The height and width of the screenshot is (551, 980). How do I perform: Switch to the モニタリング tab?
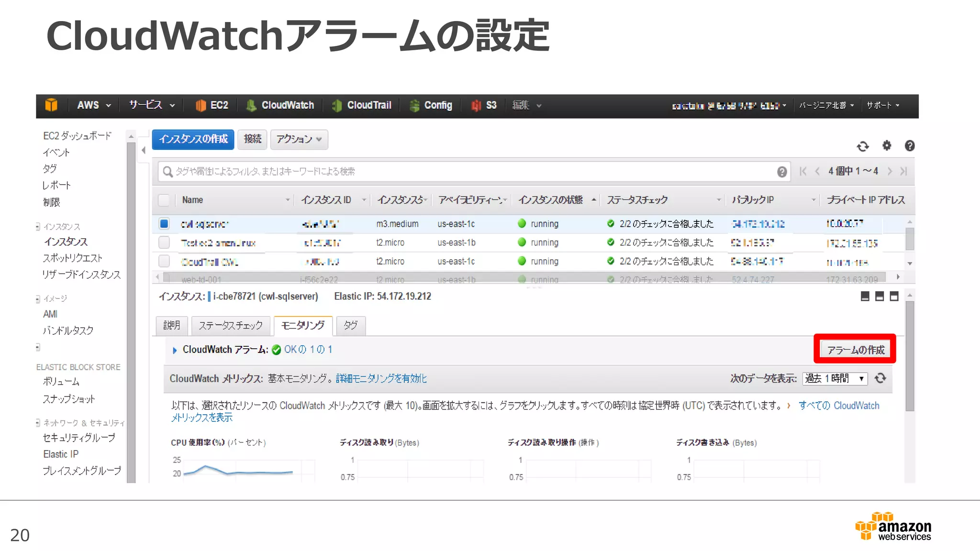click(303, 326)
